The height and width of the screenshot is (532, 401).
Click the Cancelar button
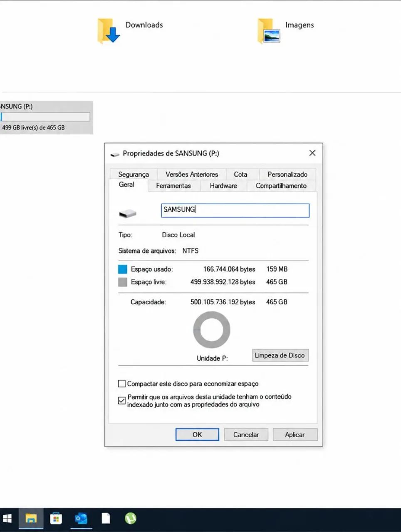[246, 434]
